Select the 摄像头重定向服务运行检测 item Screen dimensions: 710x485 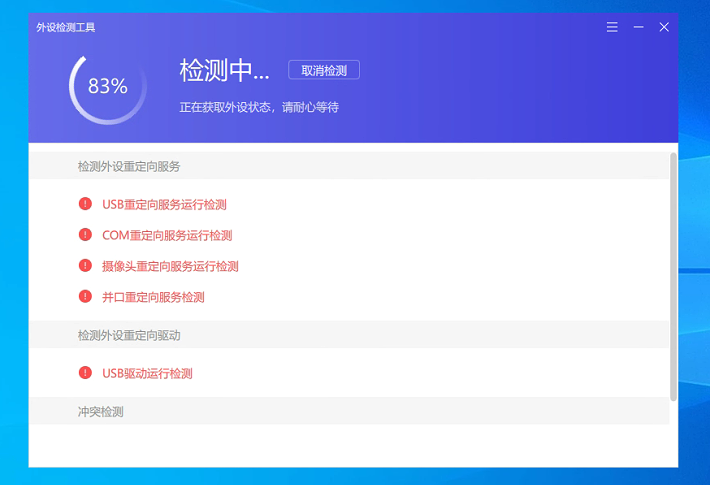[x=170, y=266]
